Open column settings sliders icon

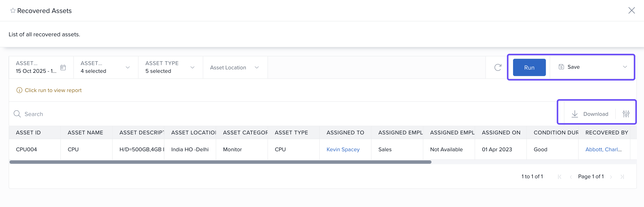tap(626, 114)
